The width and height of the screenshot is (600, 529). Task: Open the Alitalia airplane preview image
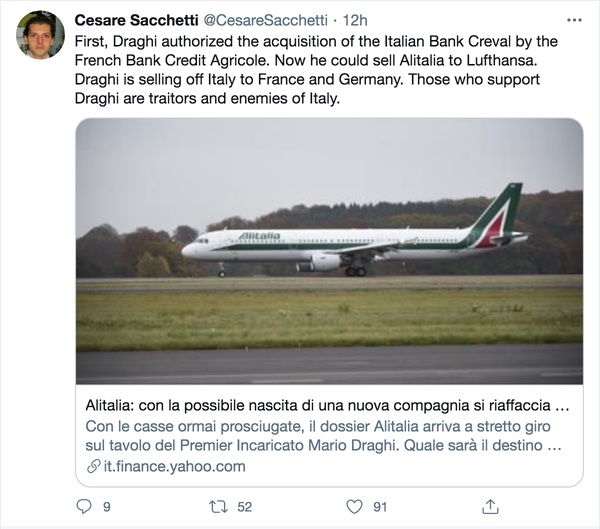tap(329, 250)
